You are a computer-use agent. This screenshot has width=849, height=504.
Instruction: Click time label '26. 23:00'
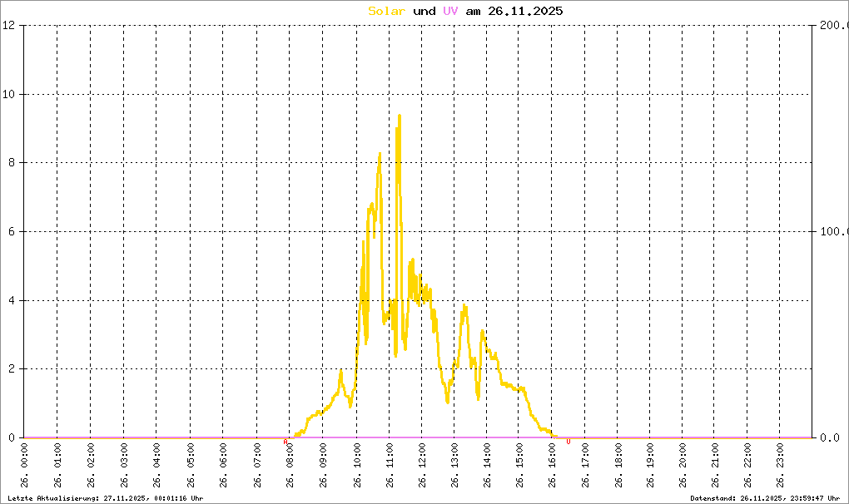point(780,465)
